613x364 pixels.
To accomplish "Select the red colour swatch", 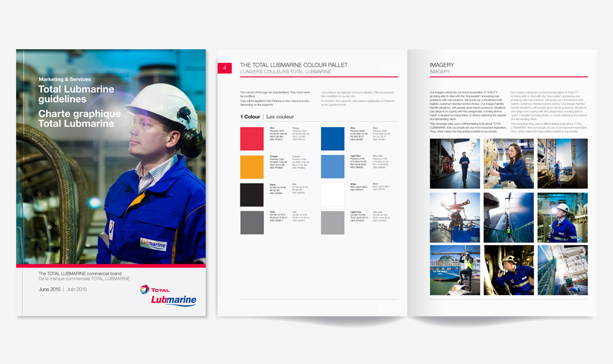I will pyautogui.click(x=252, y=139).
